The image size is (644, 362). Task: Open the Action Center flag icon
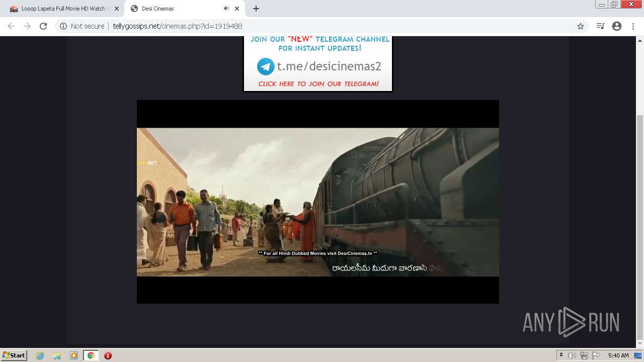(596, 355)
